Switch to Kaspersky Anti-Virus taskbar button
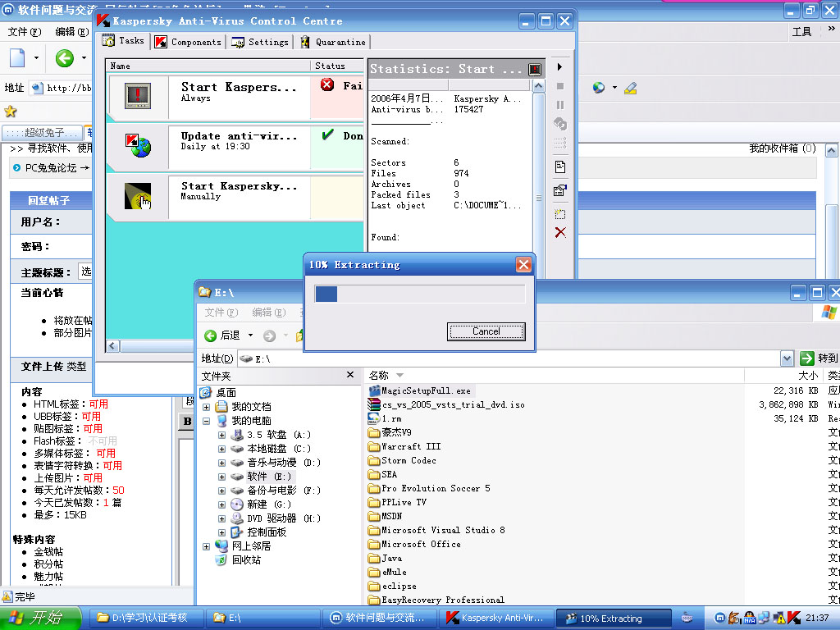The image size is (840, 630). [x=496, y=618]
